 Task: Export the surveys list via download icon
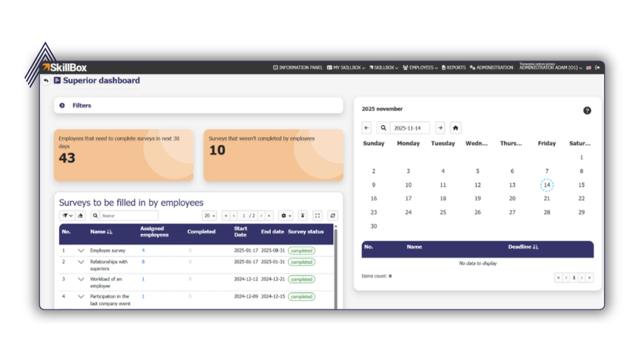[302, 215]
